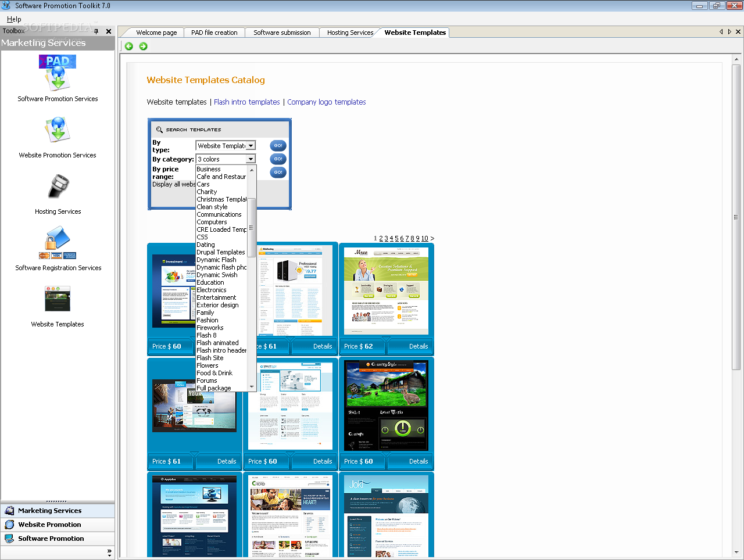The image size is (744, 560).
Task: Select Fireworks category option
Action: point(222,328)
